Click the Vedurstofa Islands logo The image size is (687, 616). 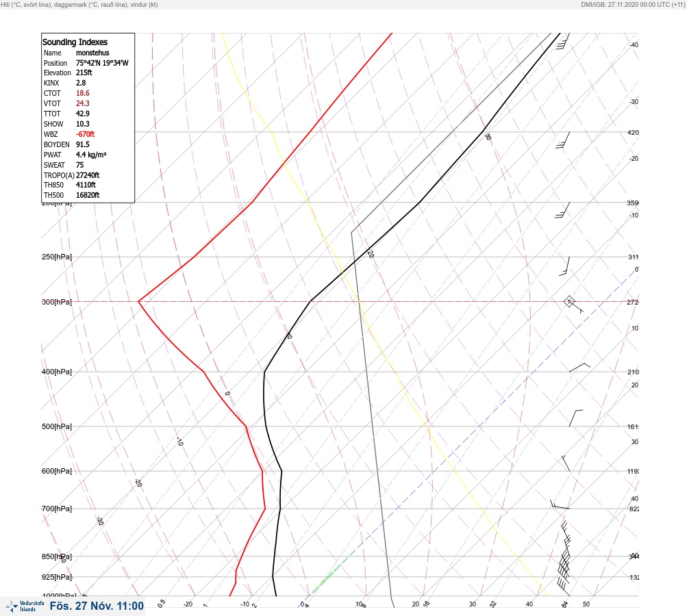pos(25,606)
